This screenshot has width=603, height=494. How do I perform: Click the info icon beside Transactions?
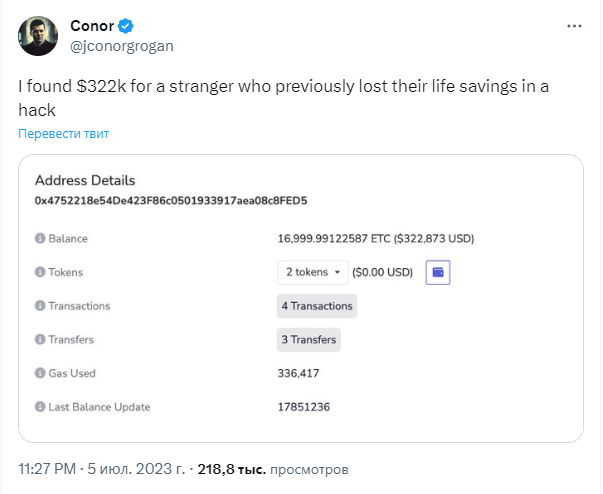tap(40, 306)
